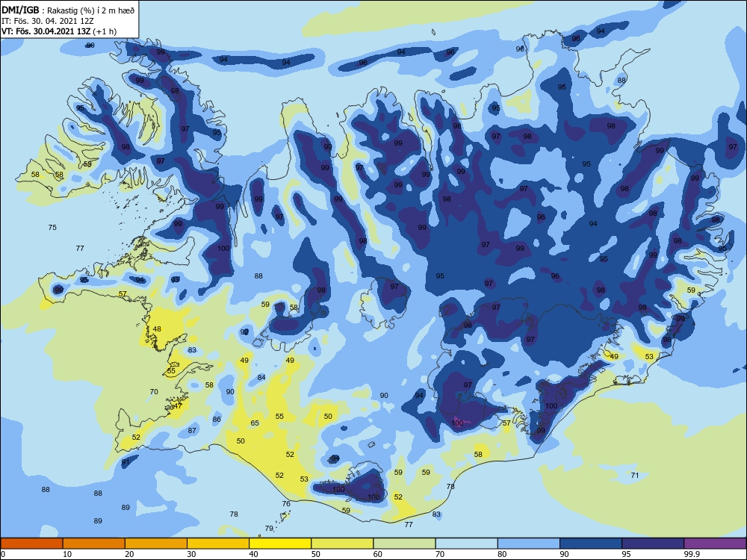Click the map value '92' on the map
This screenshot has height=560, width=747.
(x=244, y=332)
